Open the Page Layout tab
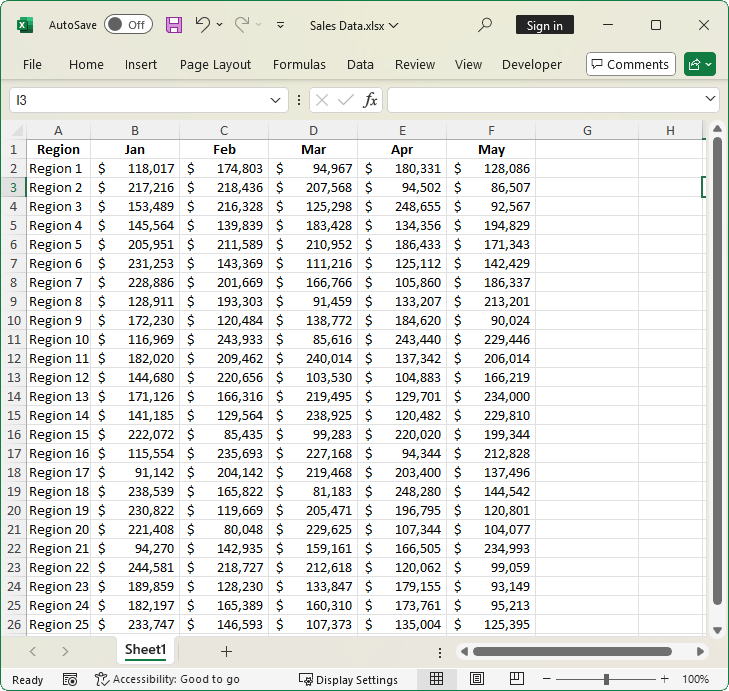The width and height of the screenshot is (729, 691). tap(215, 64)
